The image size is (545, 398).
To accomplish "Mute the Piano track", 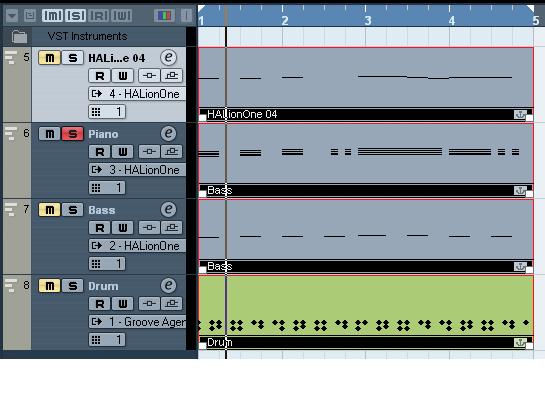I will [50, 134].
